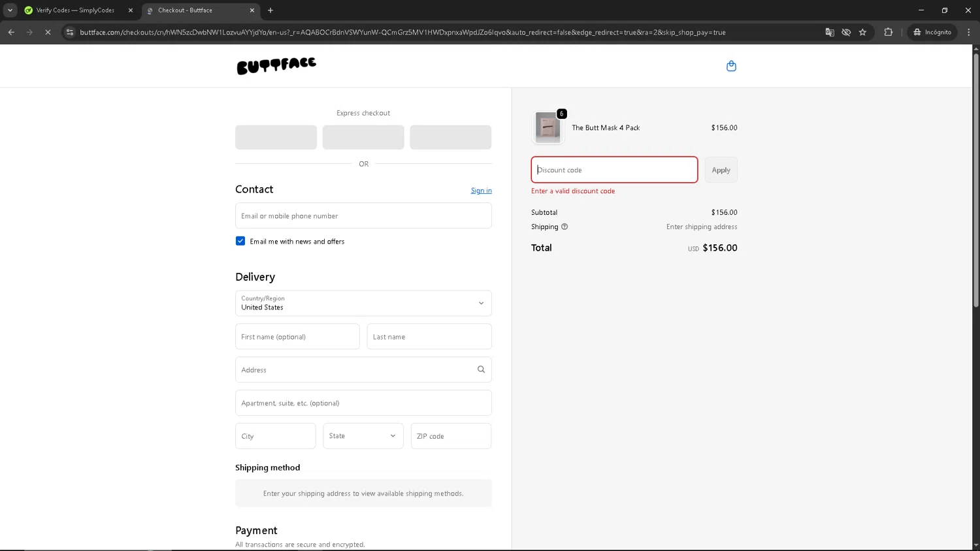Focus the Email or mobile phone number field
Image resolution: width=980 pixels, height=551 pixels.
363,215
